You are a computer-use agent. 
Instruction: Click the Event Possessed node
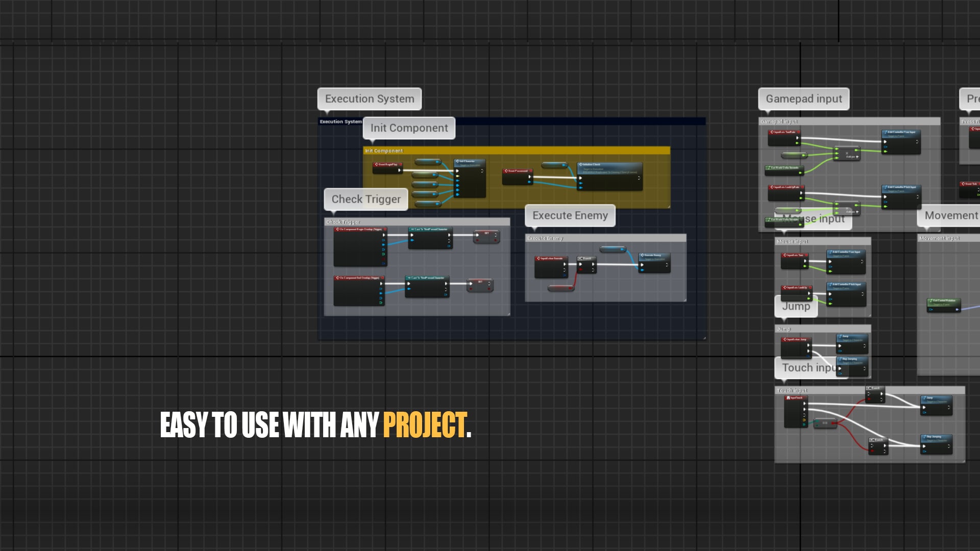coord(518,171)
